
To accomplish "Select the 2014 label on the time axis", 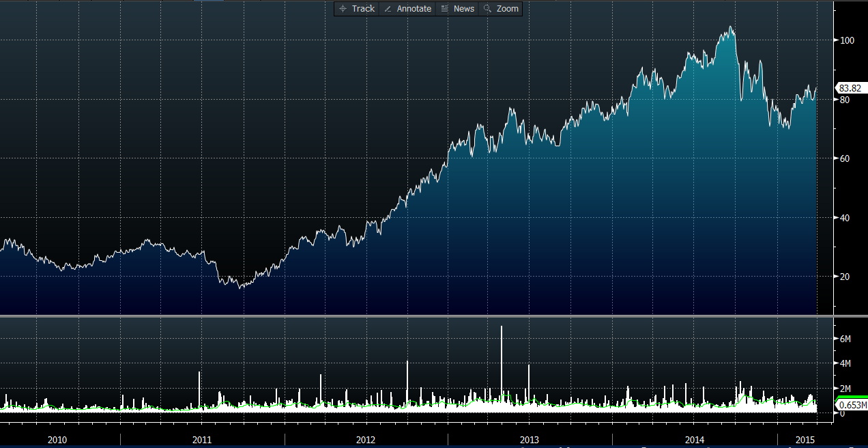I will pyautogui.click(x=695, y=439).
